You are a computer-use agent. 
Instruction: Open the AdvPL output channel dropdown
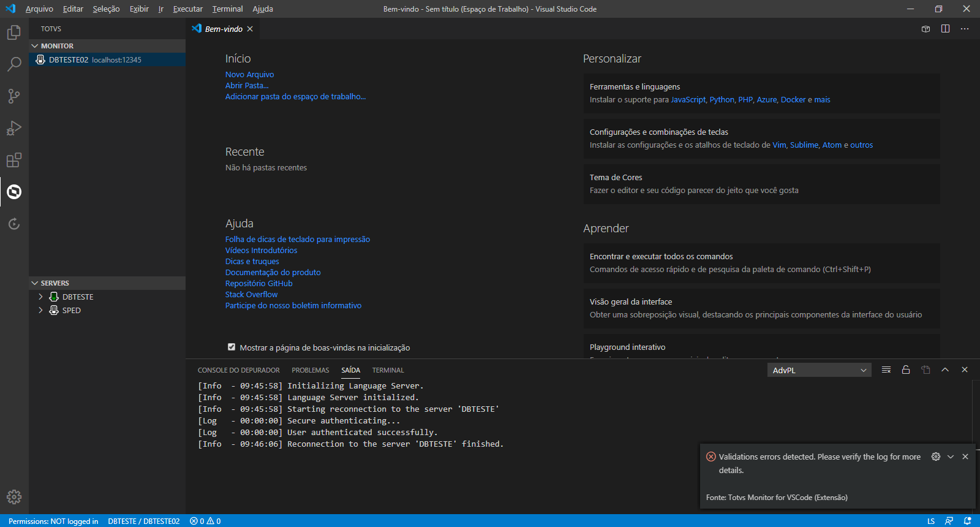(x=820, y=370)
